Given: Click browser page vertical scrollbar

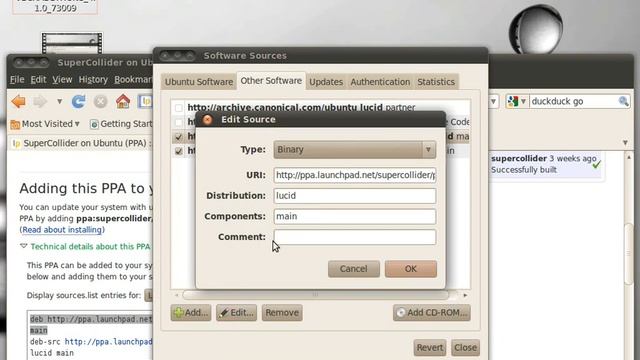Looking at the screenshot, I should coord(629,253).
